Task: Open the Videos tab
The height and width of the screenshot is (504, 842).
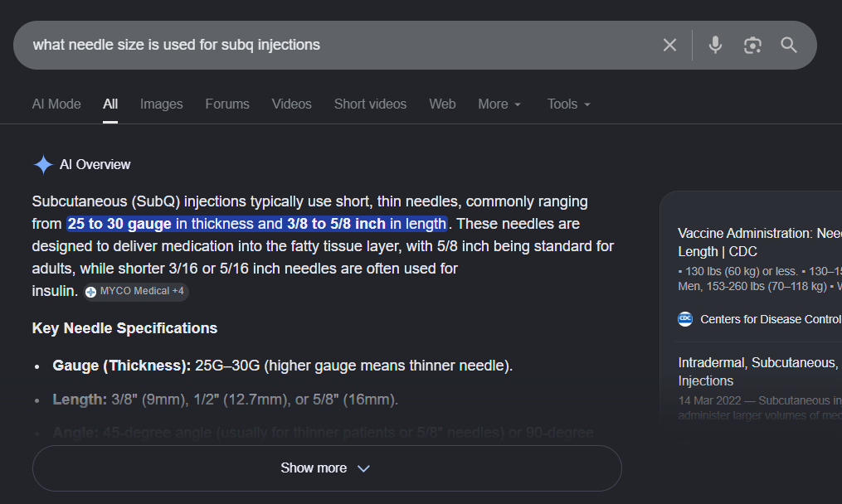Action: [x=291, y=104]
